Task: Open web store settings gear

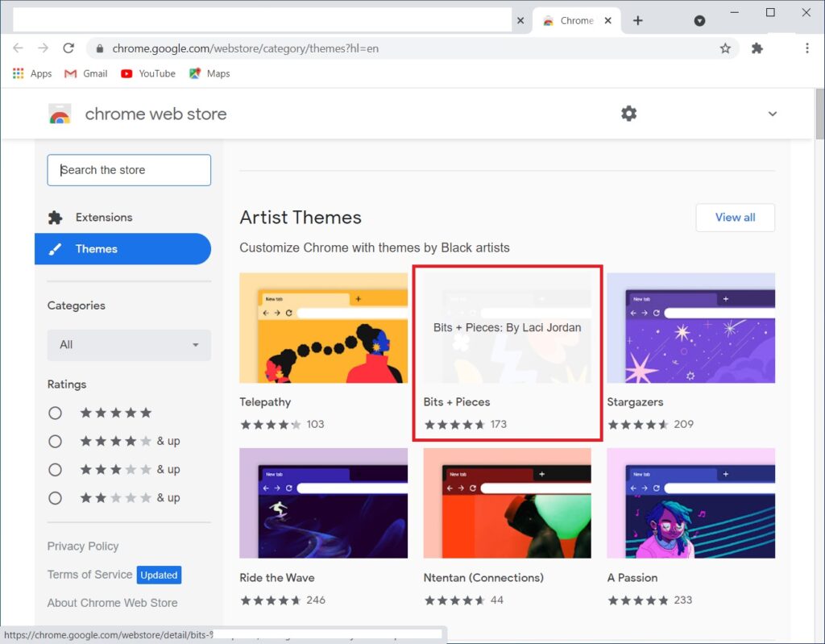Action: (628, 113)
